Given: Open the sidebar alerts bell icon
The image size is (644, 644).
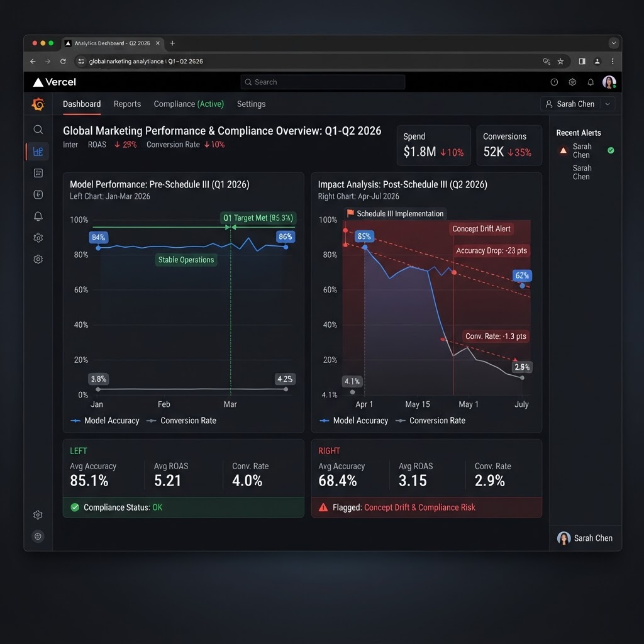Looking at the screenshot, I should (x=38, y=216).
